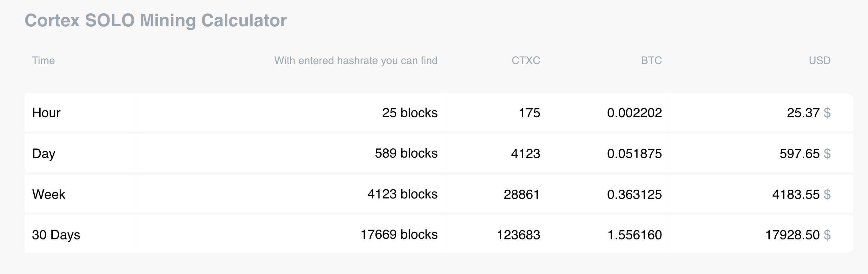Click the 0.051875 BTC daily value

pos(634,154)
